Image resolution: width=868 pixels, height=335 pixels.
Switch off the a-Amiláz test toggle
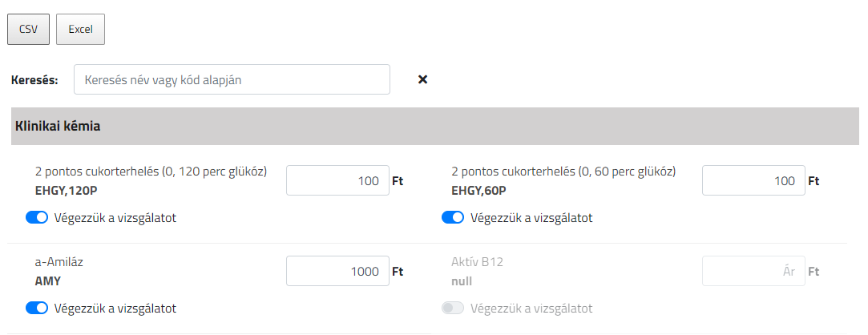(x=37, y=309)
